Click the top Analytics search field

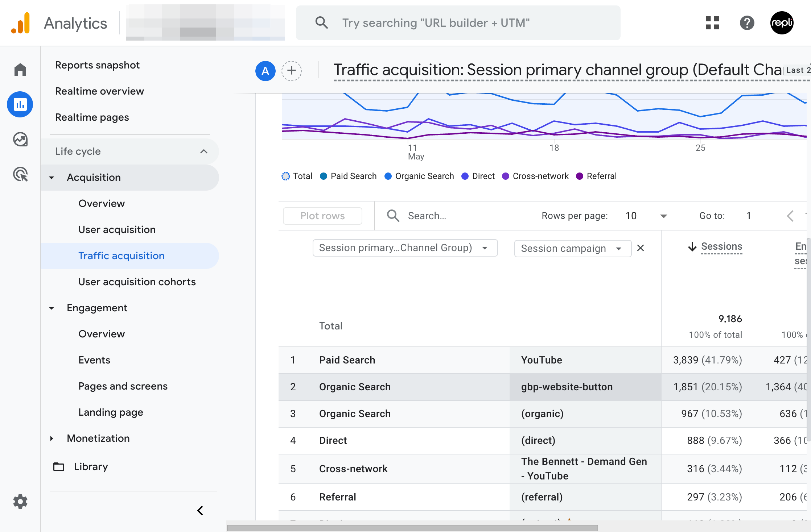[x=458, y=23]
